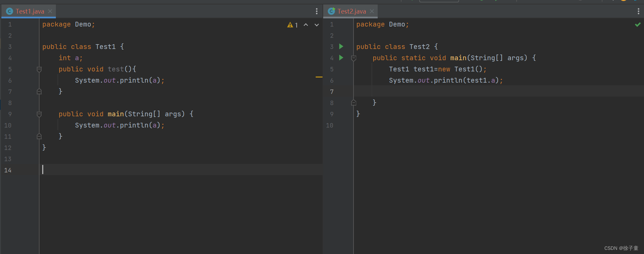Image resolution: width=644 pixels, height=254 pixels.
Task: Click line number 14 in Test1 gutter
Action: coord(8,170)
